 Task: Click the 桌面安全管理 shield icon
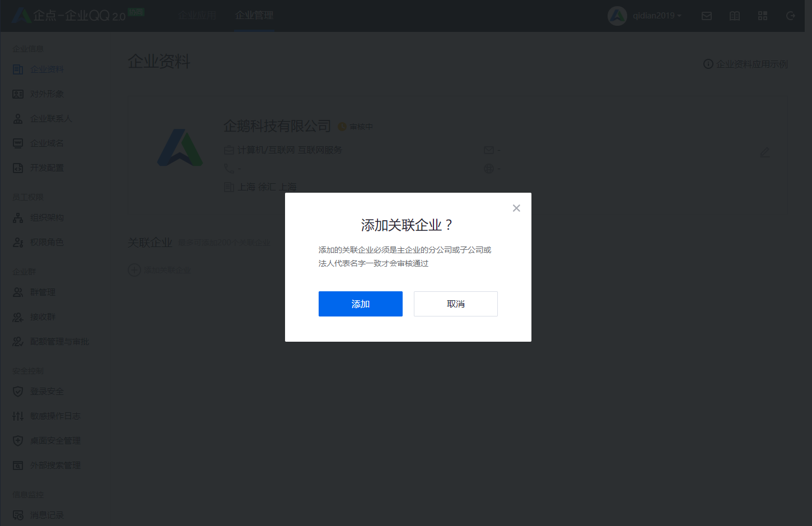click(x=18, y=441)
